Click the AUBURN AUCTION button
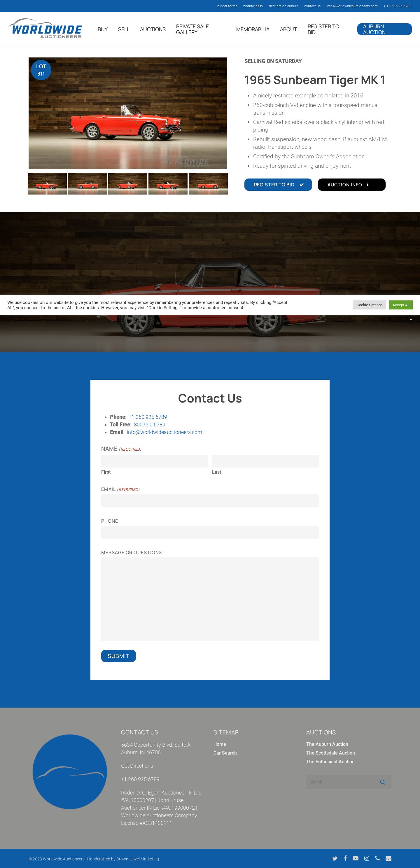The height and width of the screenshot is (868, 420). coord(384,29)
